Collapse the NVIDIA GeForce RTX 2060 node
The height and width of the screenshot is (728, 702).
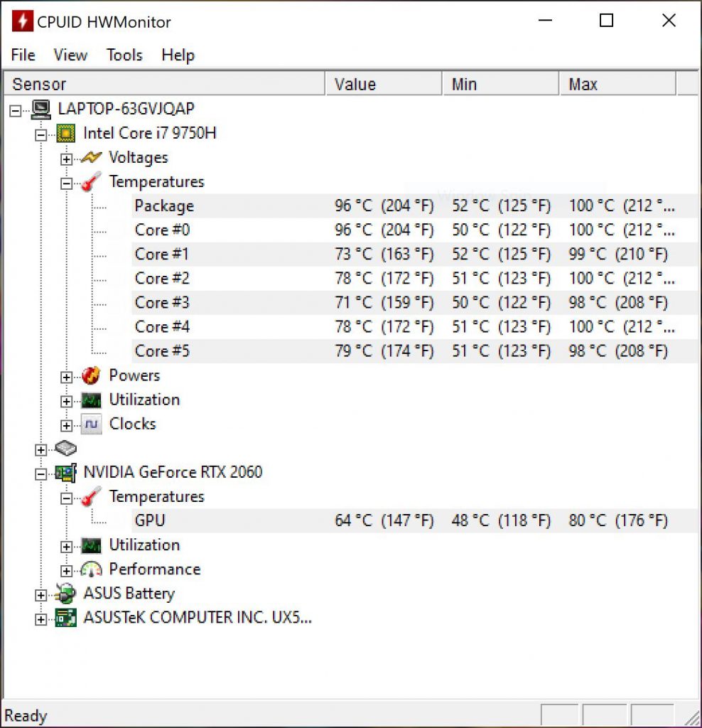coord(40,474)
